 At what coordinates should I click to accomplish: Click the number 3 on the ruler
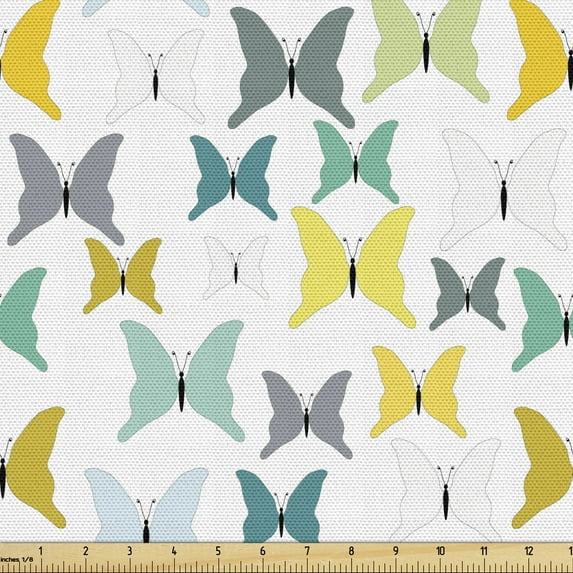(x=130, y=551)
